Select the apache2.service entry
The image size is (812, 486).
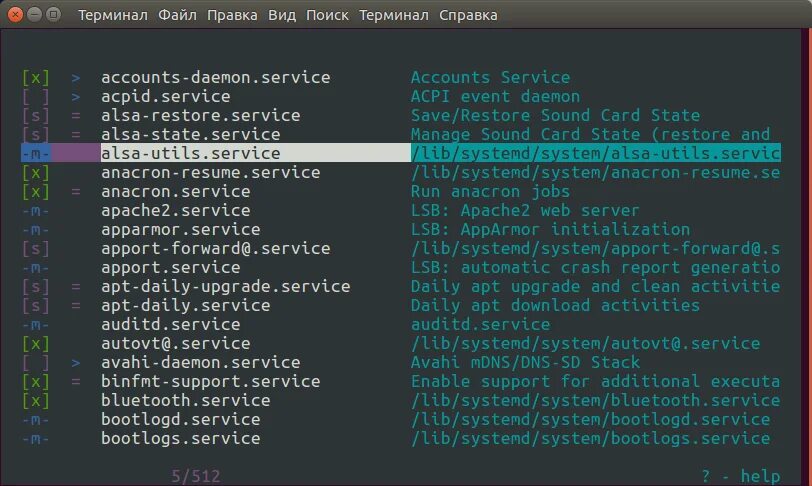pos(176,211)
